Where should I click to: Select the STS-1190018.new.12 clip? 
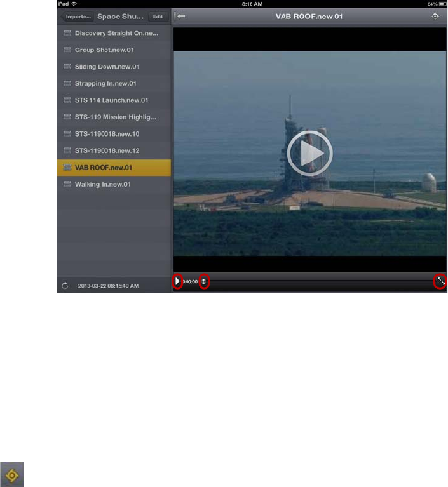(114, 150)
